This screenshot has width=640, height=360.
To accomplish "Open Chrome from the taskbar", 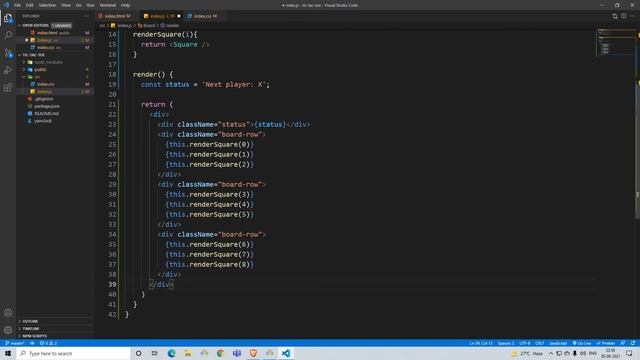I will [220, 353].
